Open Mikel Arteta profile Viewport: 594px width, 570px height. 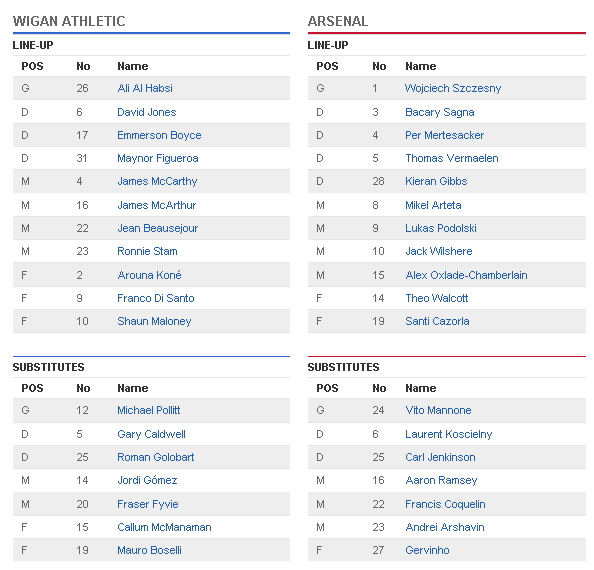click(433, 205)
